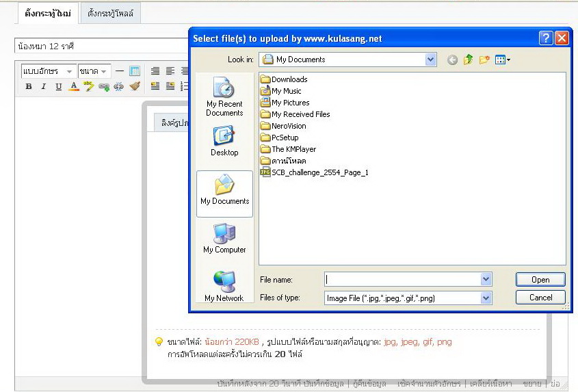Image resolution: width=578 pixels, height=392 pixels.
Task: Click the expand editor link
Action: coord(532,384)
